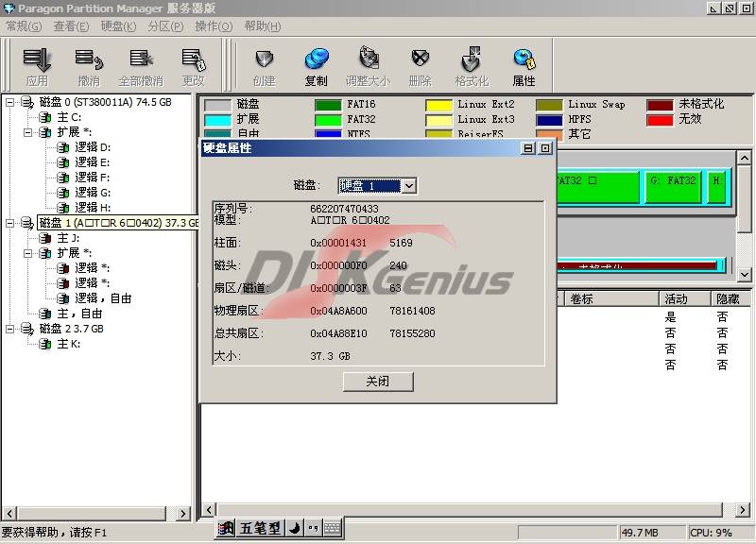Click the physical sectors value 78161408
The height and width of the screenshot is (544, 756).
pyautogui.click(x=412, y=311)
